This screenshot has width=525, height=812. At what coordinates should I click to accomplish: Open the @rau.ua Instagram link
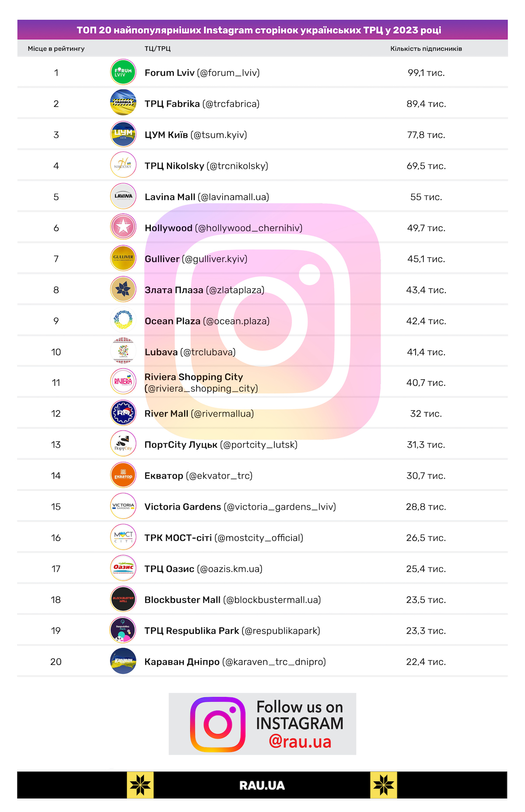300,742
